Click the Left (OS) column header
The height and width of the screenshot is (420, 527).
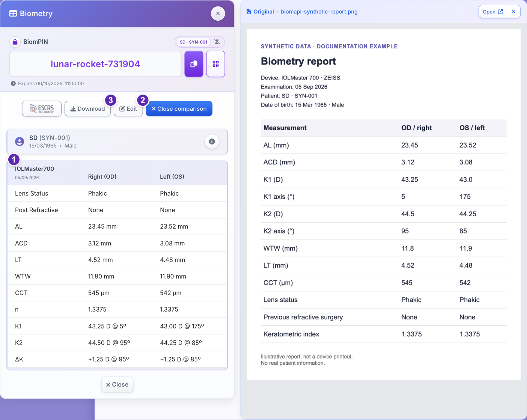point(172,176)
